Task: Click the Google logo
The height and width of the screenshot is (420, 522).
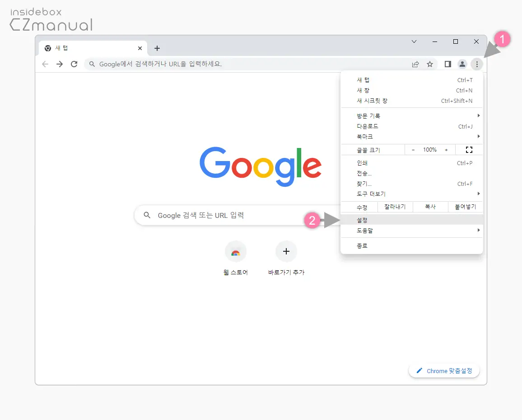Action: 261,166
